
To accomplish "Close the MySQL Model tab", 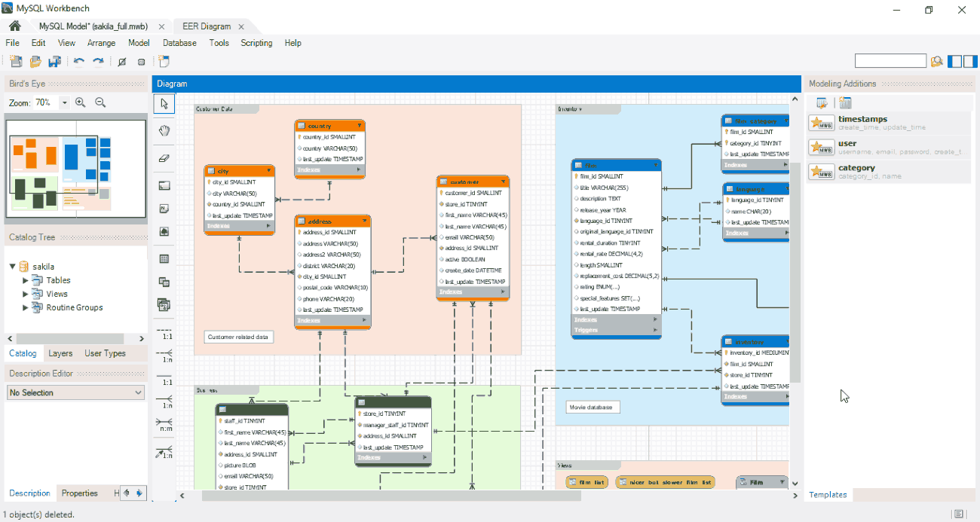I will 161,26.
